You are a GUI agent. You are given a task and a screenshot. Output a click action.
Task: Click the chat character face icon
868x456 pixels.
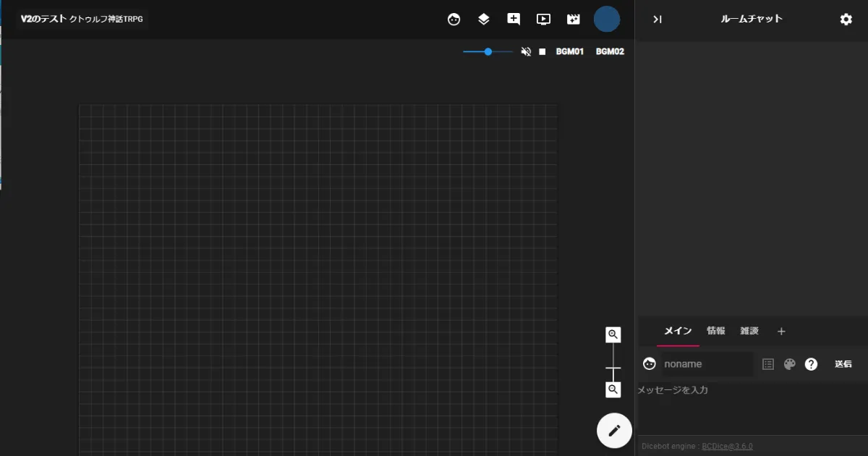(650, 364)
